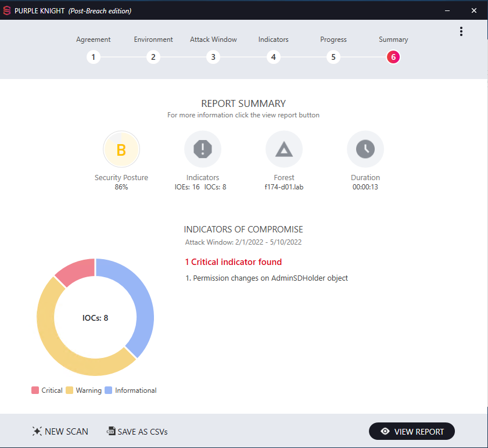
Task: Go to step 3 Attack Window
Action: tap(213, 58)
